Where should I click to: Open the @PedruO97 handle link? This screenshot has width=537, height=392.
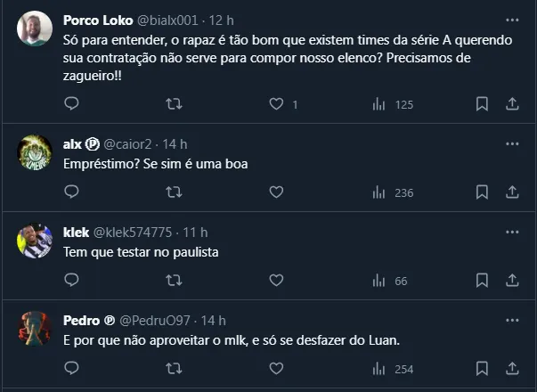(x=158, y=321)
